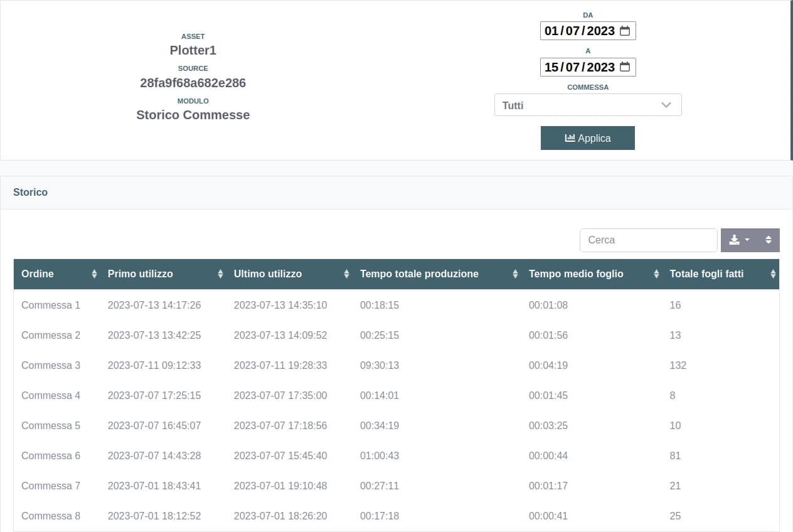Click total sheets value 132
The image size is (793, 532).
pos(678,365)
